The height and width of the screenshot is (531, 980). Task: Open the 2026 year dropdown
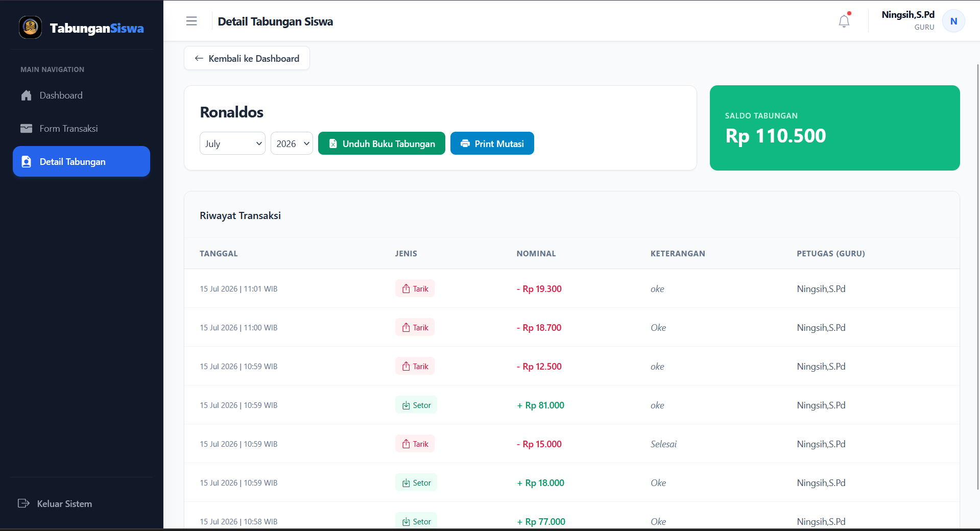(292, 143)
